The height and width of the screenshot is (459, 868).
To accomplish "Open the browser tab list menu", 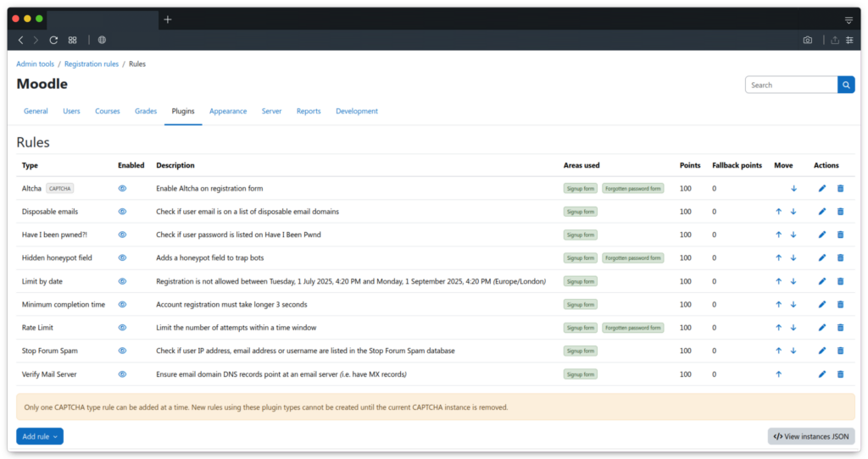I will point(849,20).
